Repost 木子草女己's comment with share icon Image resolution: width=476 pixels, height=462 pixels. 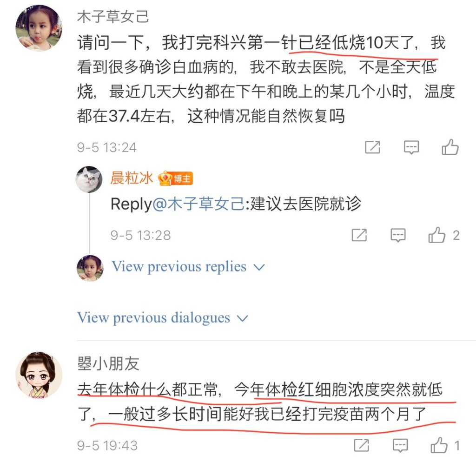click(x=372, y=147)
